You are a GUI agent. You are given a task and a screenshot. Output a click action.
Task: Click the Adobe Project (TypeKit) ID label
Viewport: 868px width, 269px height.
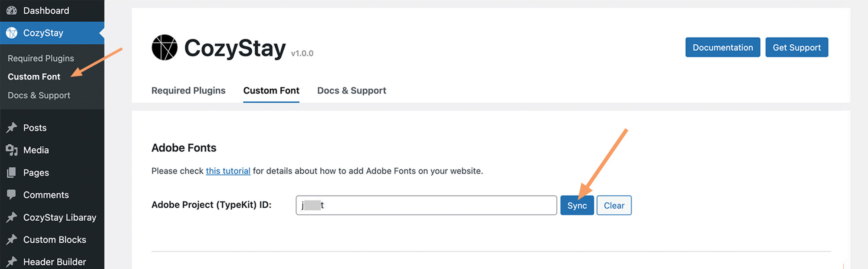[x=211, y=205]
